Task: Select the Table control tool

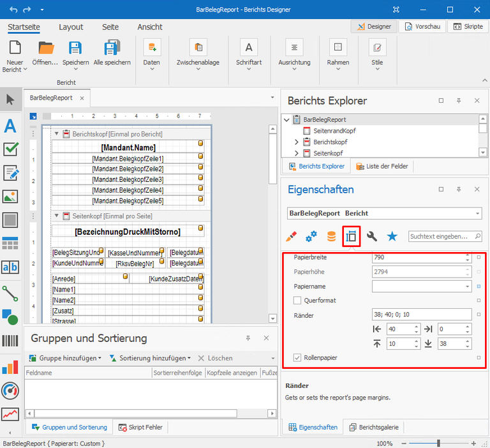Action: [x=10, y=243]
